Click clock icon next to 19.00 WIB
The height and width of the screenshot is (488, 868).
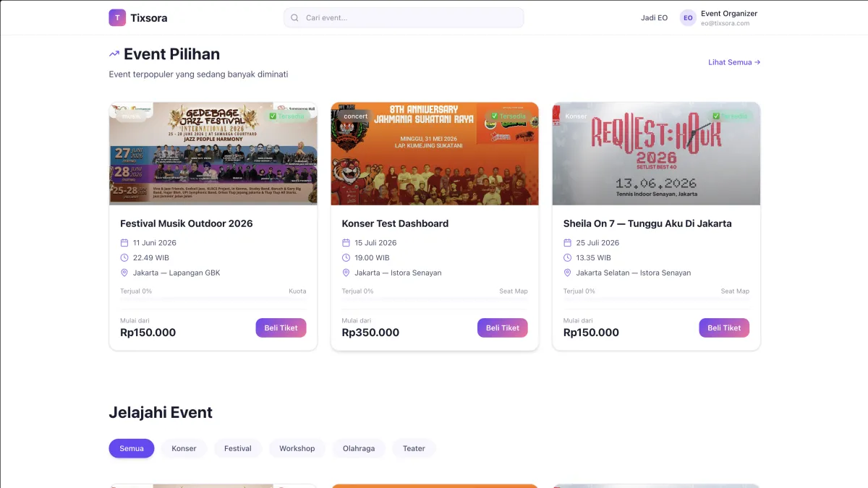pyautogui.click(x=346, y=258)
